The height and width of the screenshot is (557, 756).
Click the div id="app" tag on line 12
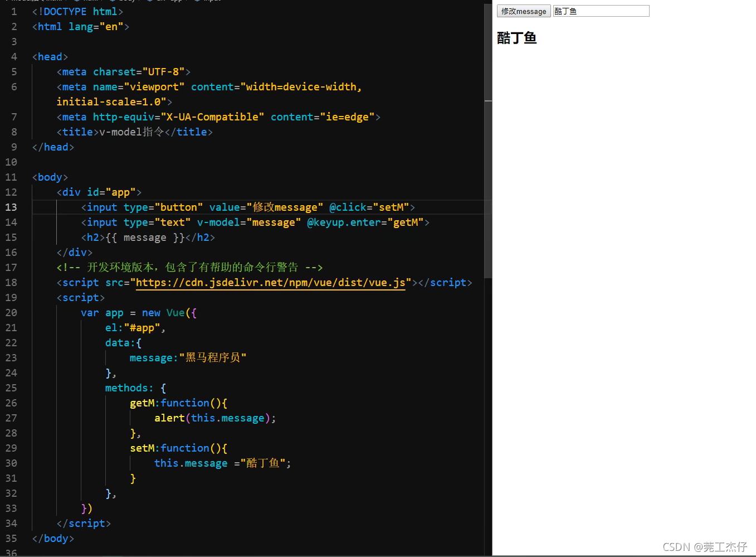click(x=99, y=192)
